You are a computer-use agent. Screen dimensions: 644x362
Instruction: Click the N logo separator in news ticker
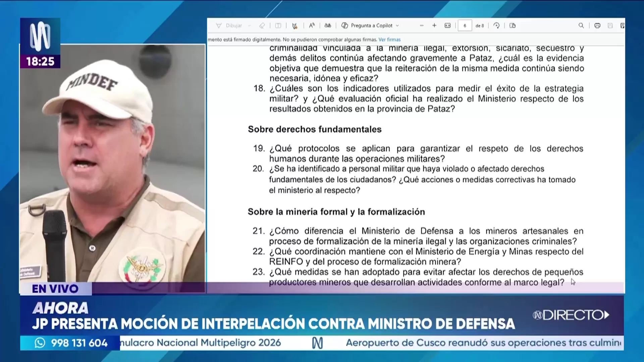[317, 343]
